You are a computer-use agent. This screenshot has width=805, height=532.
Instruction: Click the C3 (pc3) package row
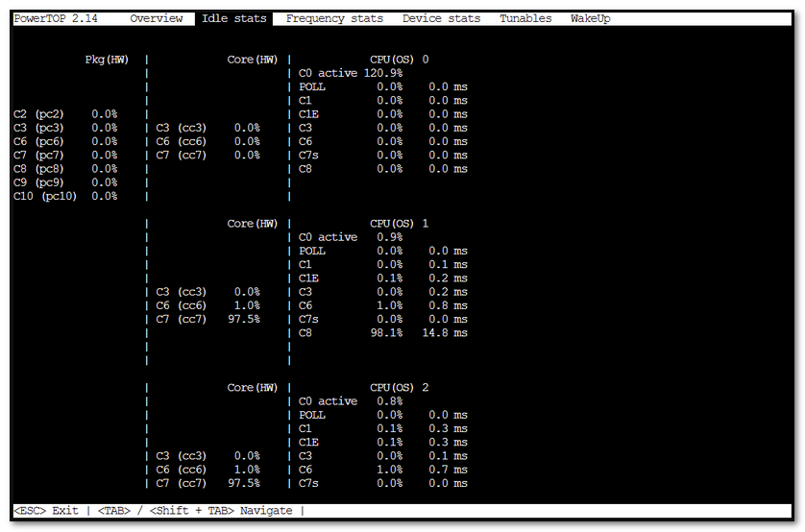click(x=65, y=128)
